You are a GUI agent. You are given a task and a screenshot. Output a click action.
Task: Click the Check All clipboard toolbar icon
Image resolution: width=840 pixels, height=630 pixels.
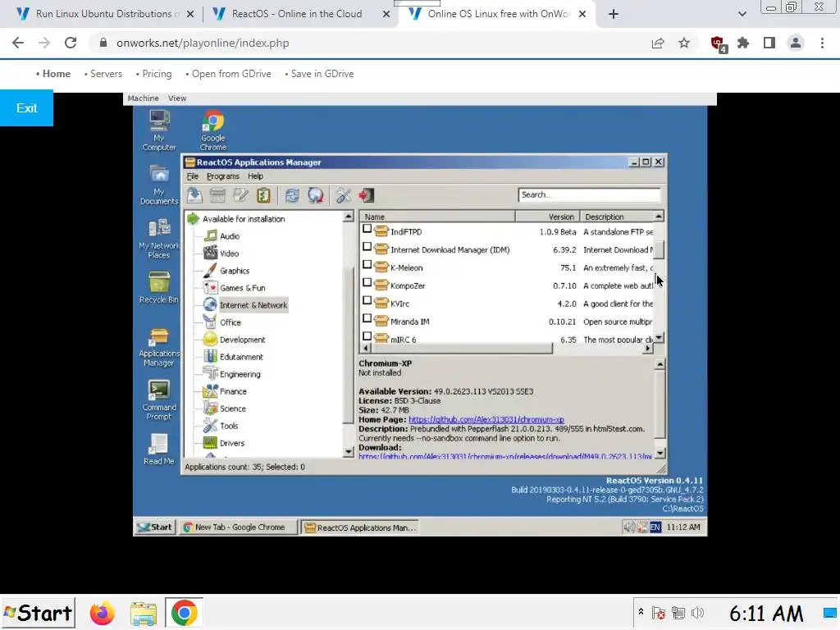[x=263, y=195]
